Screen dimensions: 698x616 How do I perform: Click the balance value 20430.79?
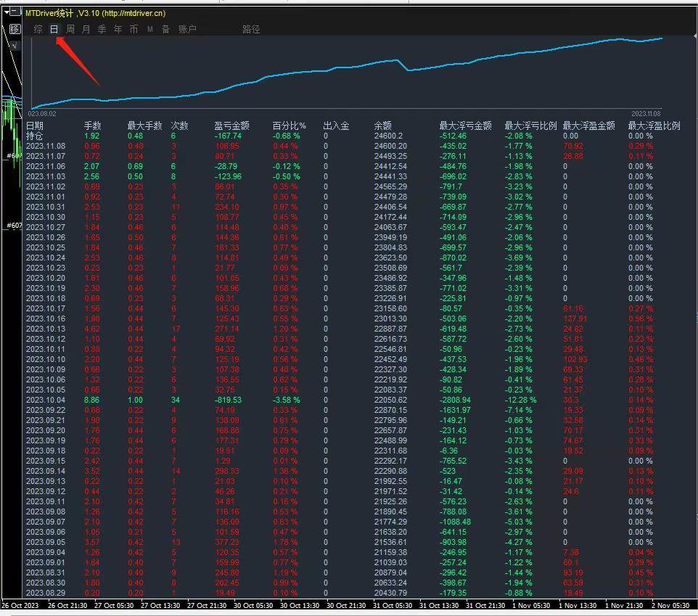(390, 594)
